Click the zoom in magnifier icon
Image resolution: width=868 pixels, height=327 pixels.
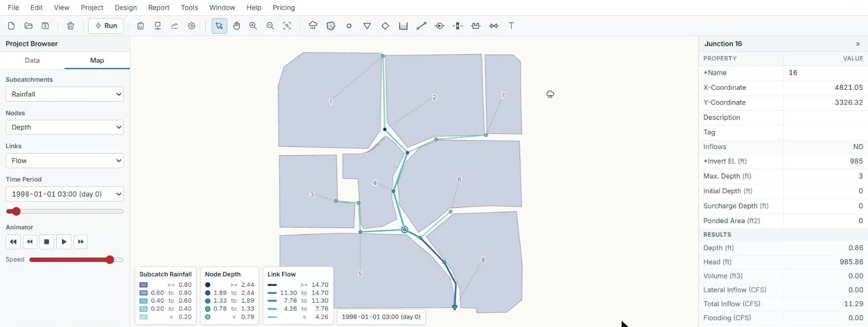[x=253, y=25]
